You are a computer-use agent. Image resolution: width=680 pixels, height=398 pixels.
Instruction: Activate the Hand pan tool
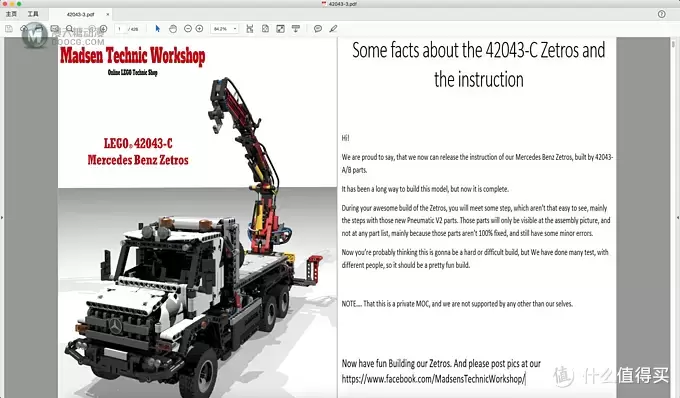tap(173, 29)
